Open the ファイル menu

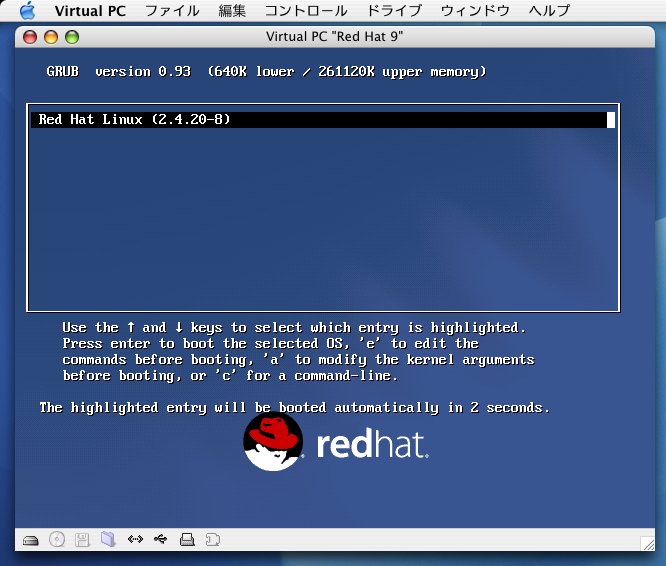click(172, 11)
